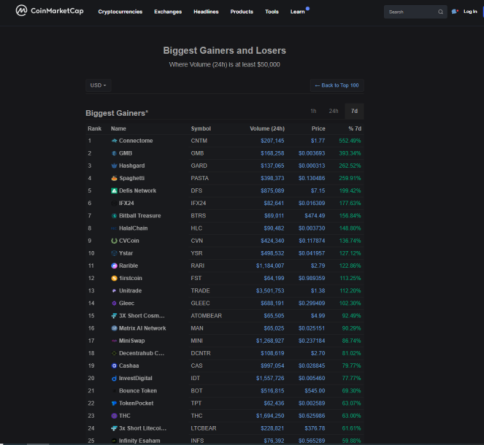
Task: Click the Decentrahub Coin icon
Action: click(114, 353)
